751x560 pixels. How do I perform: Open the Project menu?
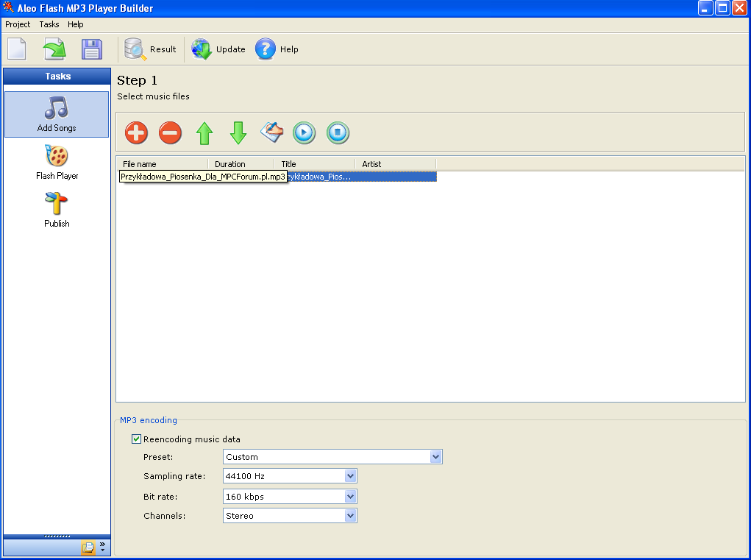click(18, 24)
